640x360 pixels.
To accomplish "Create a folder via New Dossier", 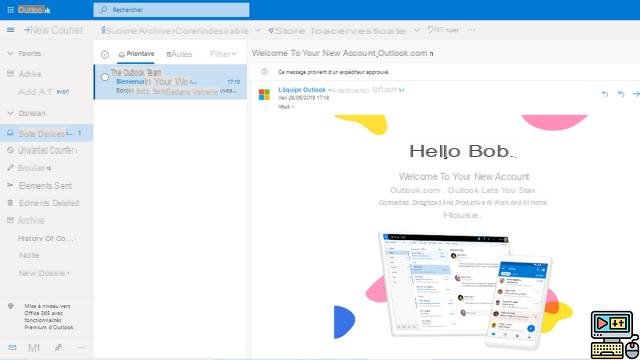I will click(x=44, y=273).
